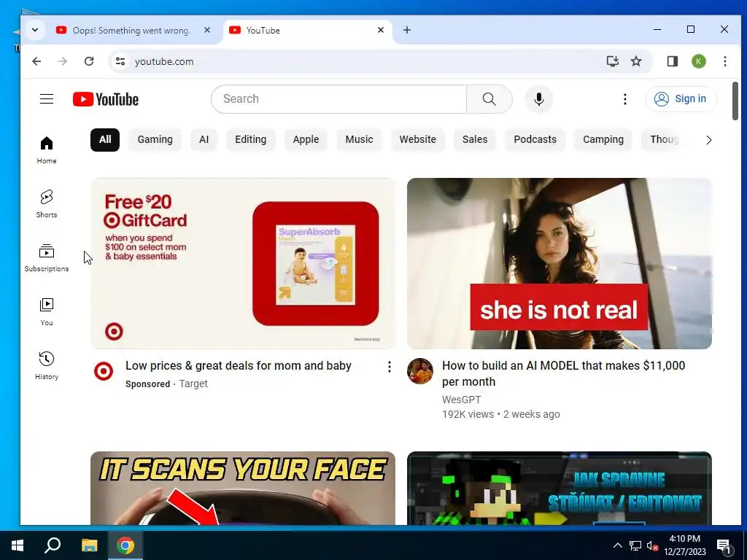Screen dimensions: 747x560
Task: Open Subscriptions in sidebar
Action: [47, 258]
